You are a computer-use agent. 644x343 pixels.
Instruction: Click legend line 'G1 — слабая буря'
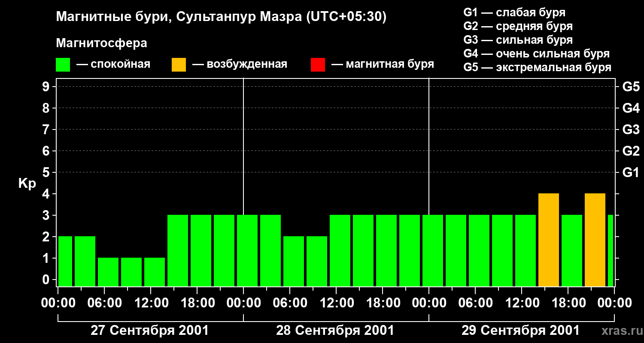click(x=514, y=12)
